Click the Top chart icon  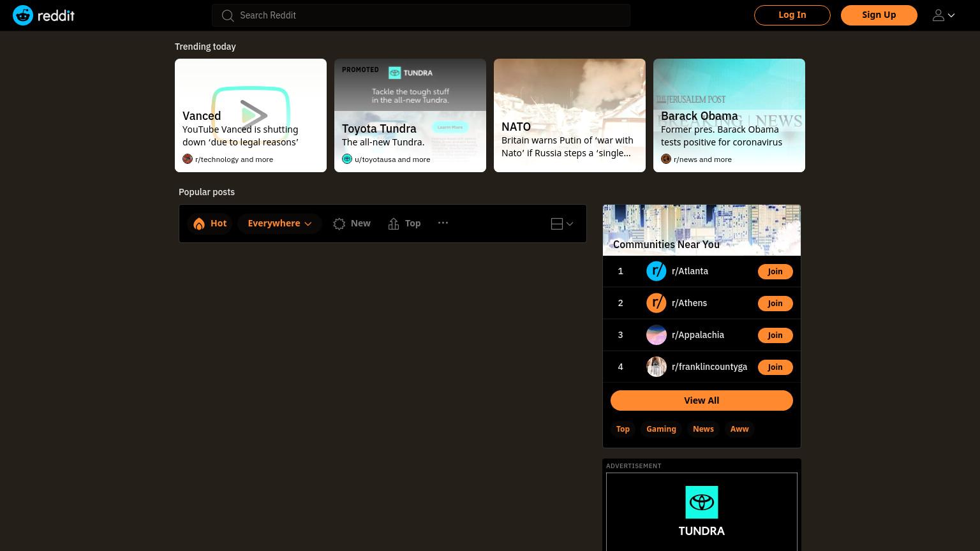tap(394, 224)
